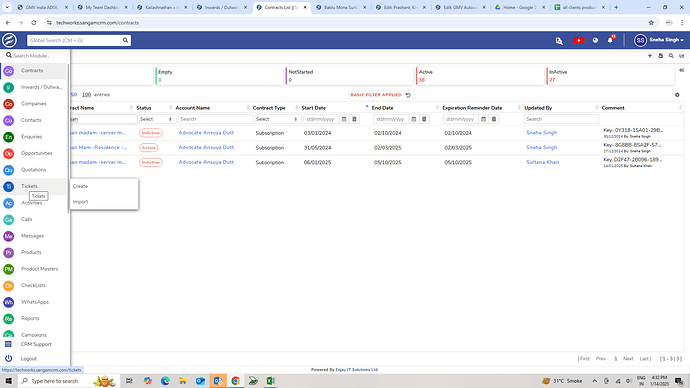This screenshot has width=690, height=388.
Task: Show 100 entries per page
Action: pos(86,95)
